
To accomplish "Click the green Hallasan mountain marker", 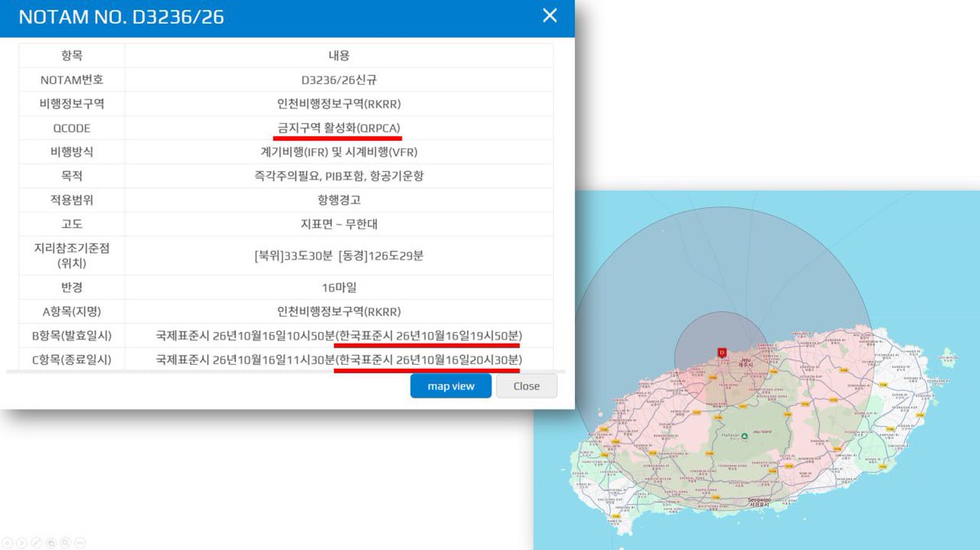I will pyautogui.click(x=744, y=436).
